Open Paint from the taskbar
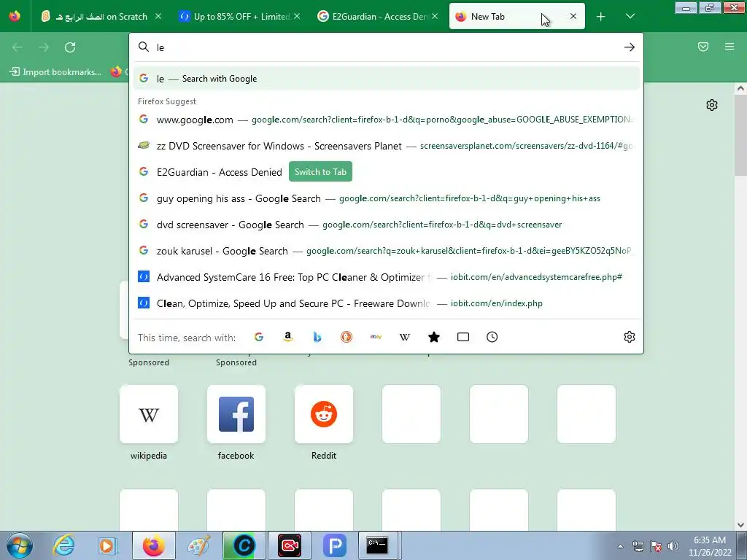Viewport: 747px width, 560px height. click(x=198, y=545)
